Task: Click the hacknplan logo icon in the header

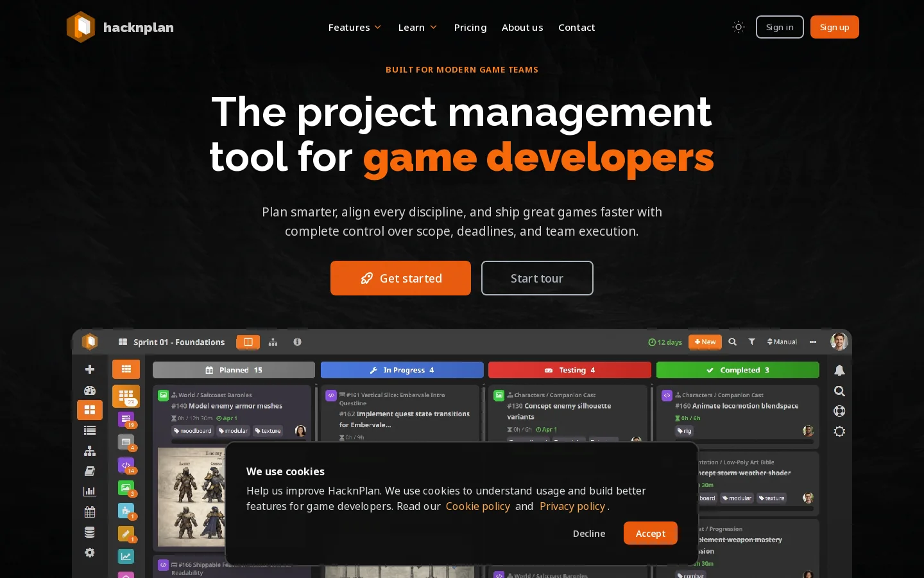Action: (x=81, y=27)
